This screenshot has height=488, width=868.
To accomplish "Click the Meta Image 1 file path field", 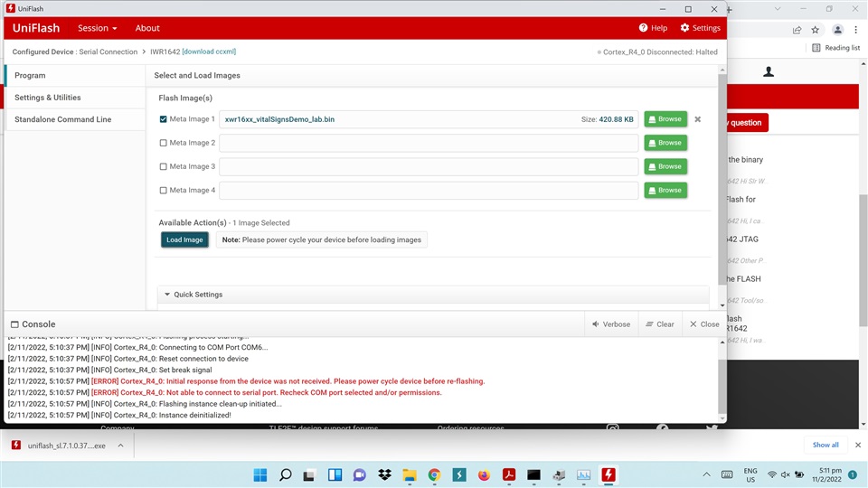I will tap(429, 119).
